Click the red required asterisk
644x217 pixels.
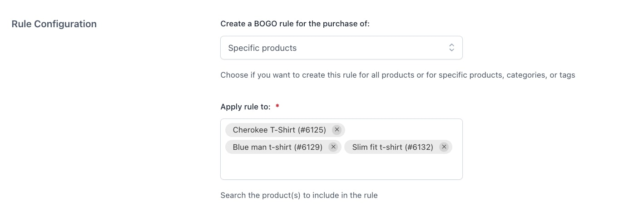277,107
